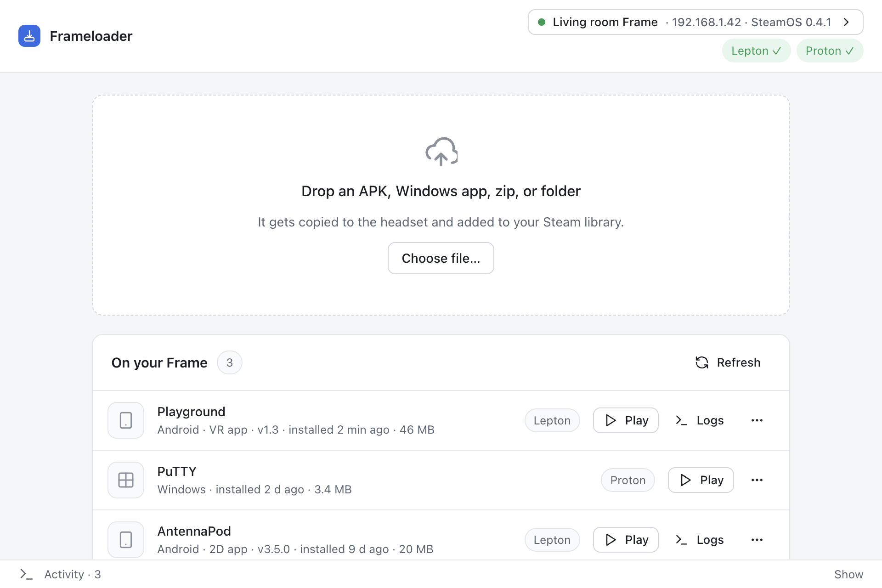This screenshot has width=882, height=588.
Task: Click the AntennaPod Android app icon
Action: click(126, 540)
